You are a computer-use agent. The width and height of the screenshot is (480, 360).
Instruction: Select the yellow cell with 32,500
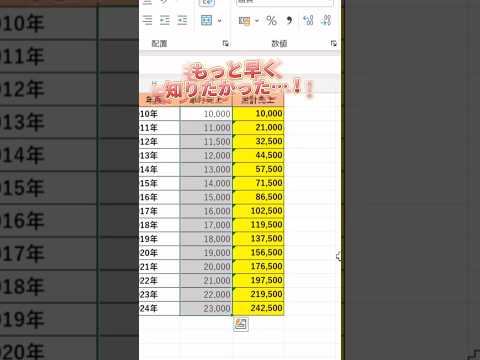point(258,141)
